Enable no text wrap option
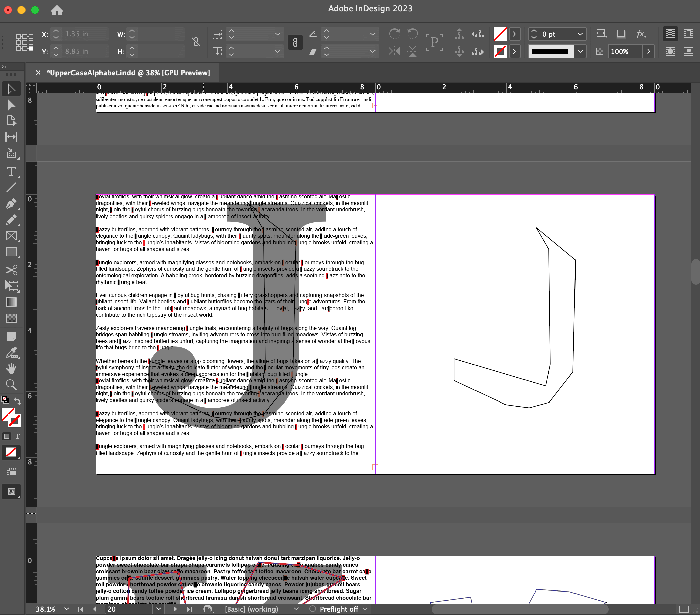Image resolution: width=700 pixels, height=615 pixels. point(670,34)
